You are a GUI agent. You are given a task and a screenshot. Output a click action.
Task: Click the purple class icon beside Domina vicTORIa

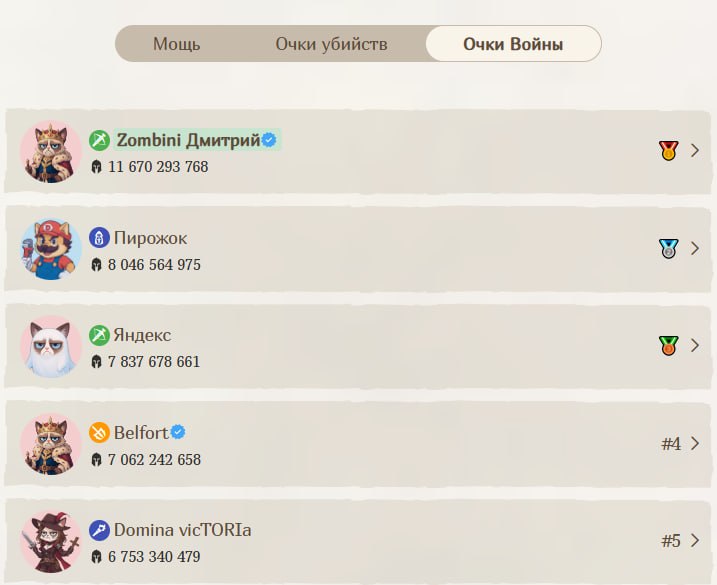[99, 530]
